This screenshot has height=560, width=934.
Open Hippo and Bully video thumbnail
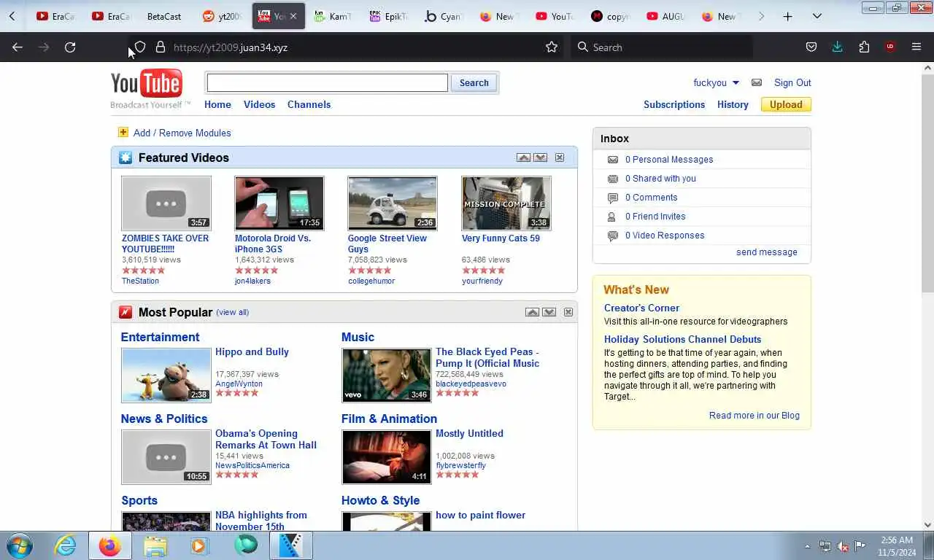click(166, 376)
